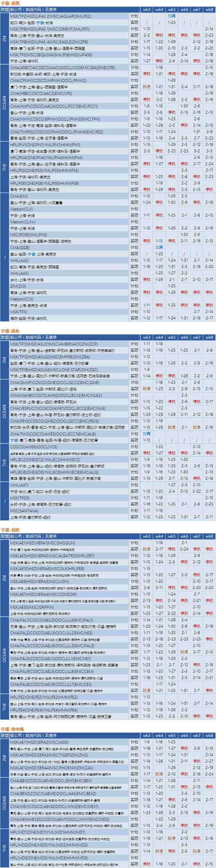Click the HPL(PN1)ONE(PN1)YML(PN1)HMM(PN1) service name
The height and width of the screenshot is (868, 216).
click(x=45, y=145)
